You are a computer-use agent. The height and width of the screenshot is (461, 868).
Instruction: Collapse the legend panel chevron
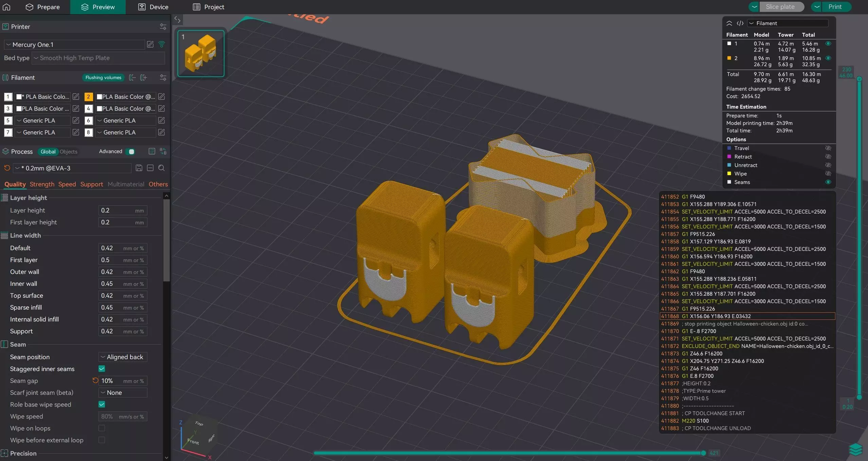[729, 23]
